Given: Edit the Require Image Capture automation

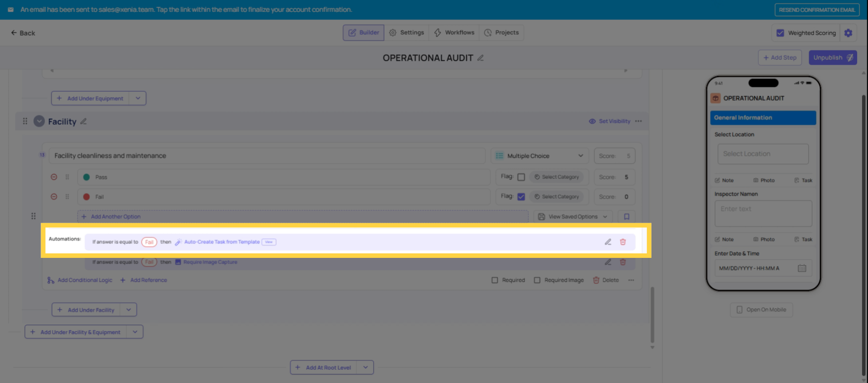Looking at the screenshot, I should tap(608, 262).
